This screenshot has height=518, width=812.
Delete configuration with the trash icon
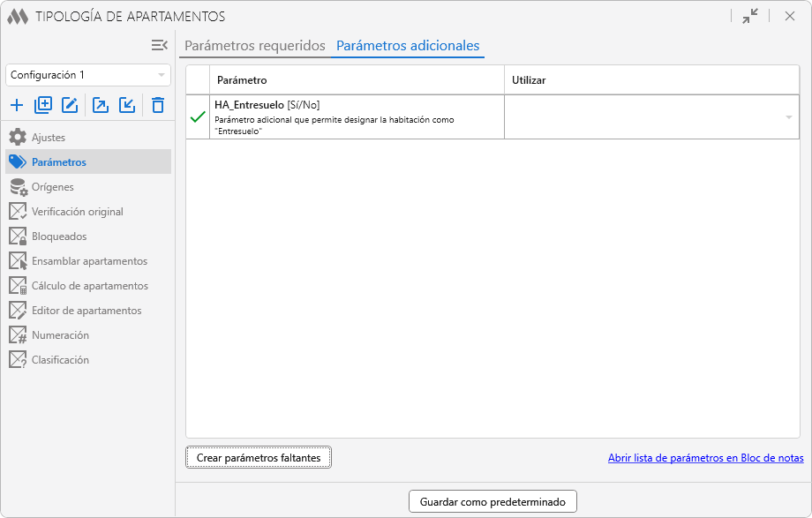(158, 106)
